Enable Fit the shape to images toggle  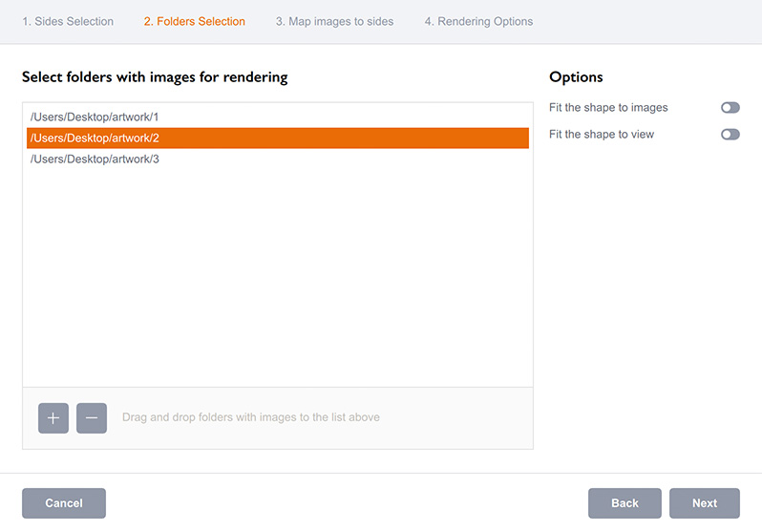point(730,108)
